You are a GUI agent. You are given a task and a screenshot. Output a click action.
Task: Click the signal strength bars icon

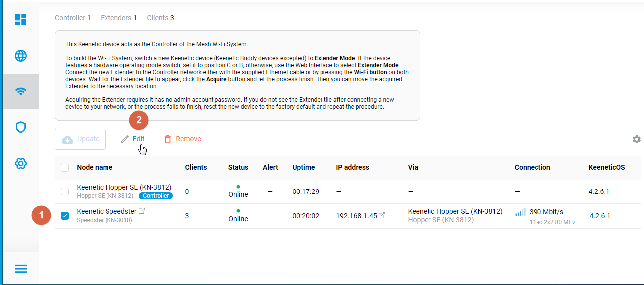click(x=520, y=212)
